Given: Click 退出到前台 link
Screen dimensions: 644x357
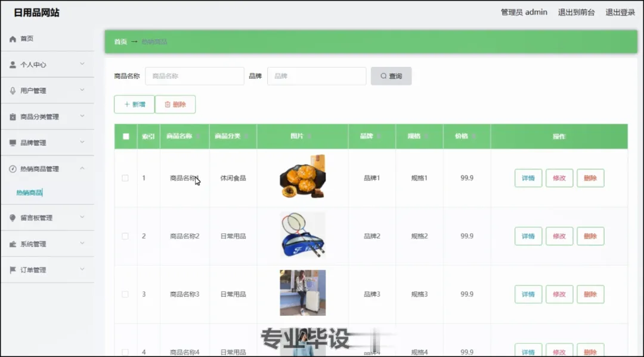Looking at the screenshot, I should pyautogui.click(x=576, y=13).
